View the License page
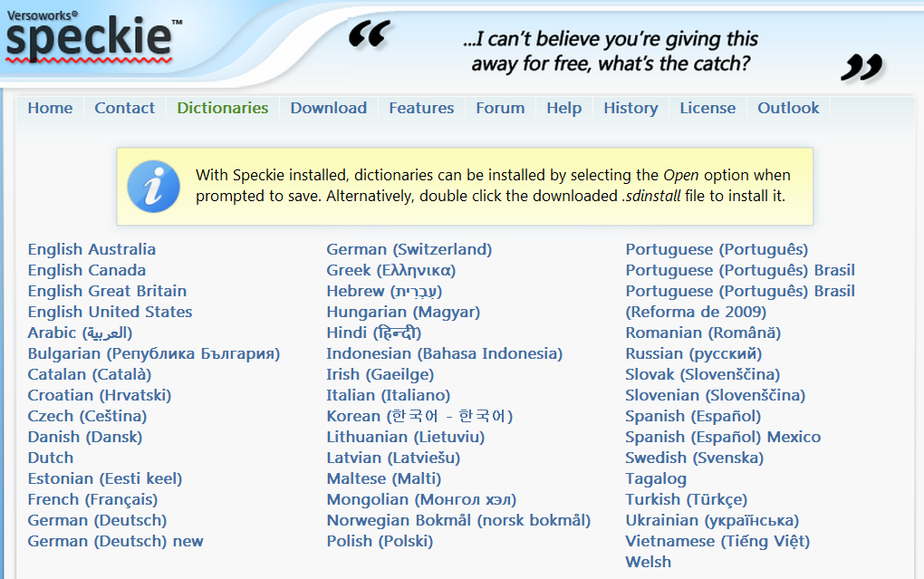924x579 pixels. pyautogui.click(x=707, y=108)
